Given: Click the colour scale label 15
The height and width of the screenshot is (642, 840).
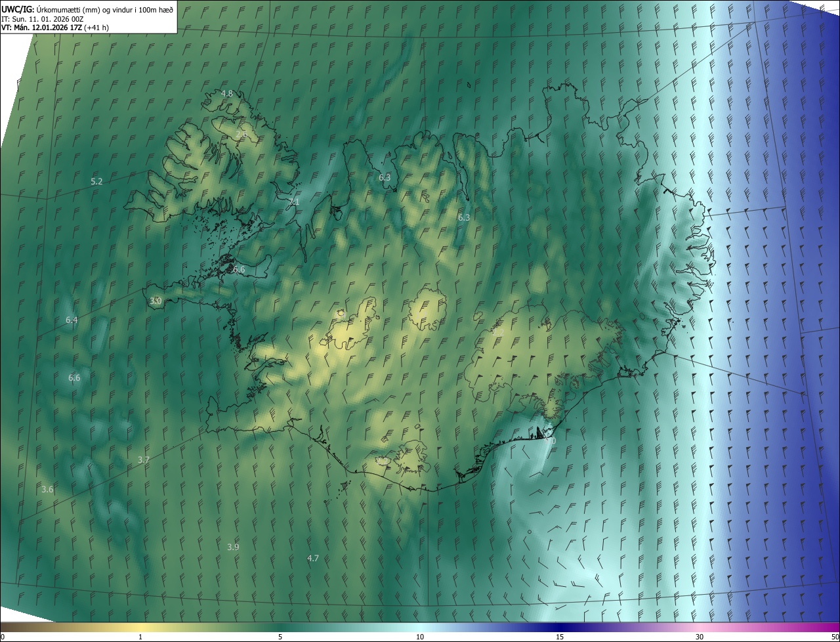Looking at the screenshot, I should coord(560,637).
